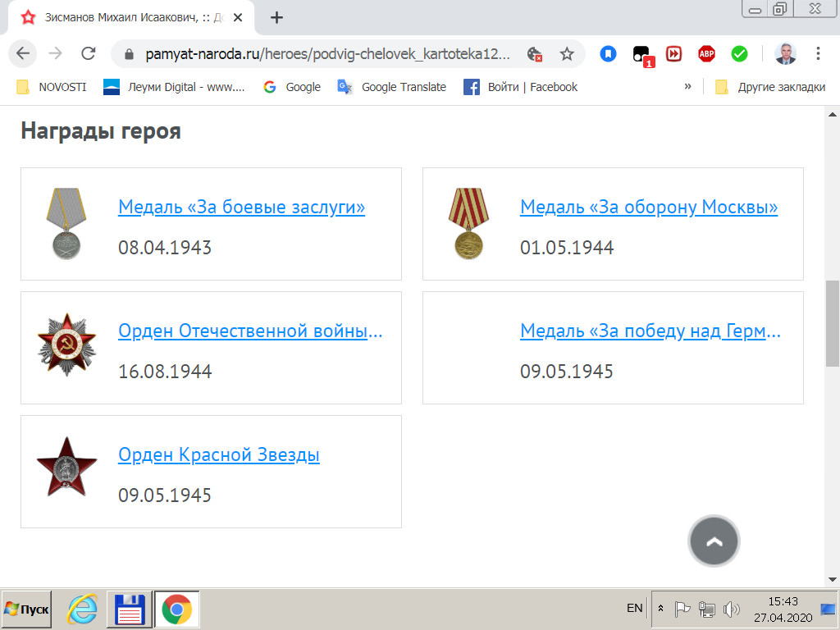Click the scroll-to-top arrow button
This screenshot has height=630, width=840.
click(714, 541)
